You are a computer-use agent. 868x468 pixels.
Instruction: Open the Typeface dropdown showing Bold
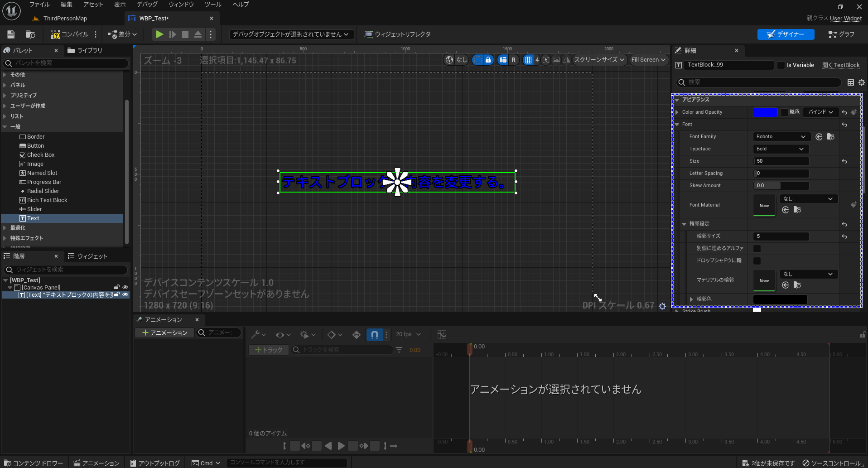pos(780,149)
